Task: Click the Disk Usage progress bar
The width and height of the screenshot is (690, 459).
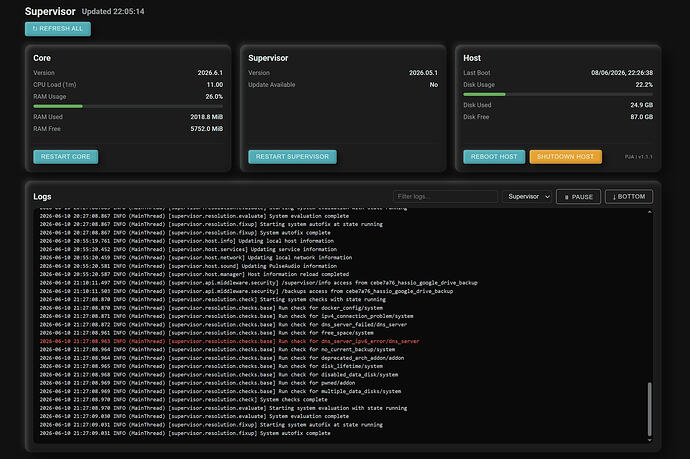Action: (558, 94)
